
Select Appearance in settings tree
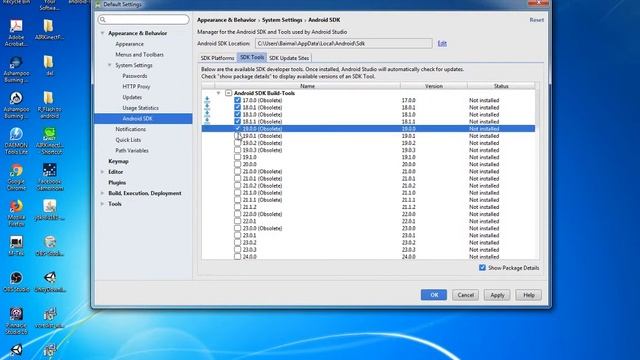pos(129,44)
